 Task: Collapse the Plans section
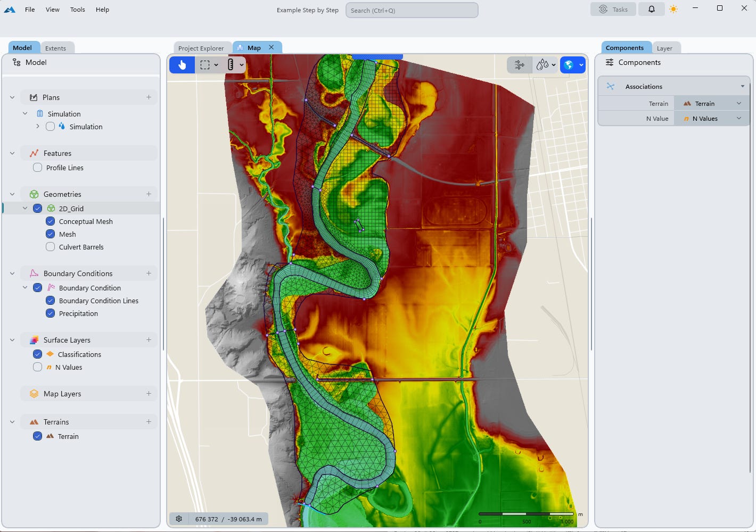click(12, 97)
